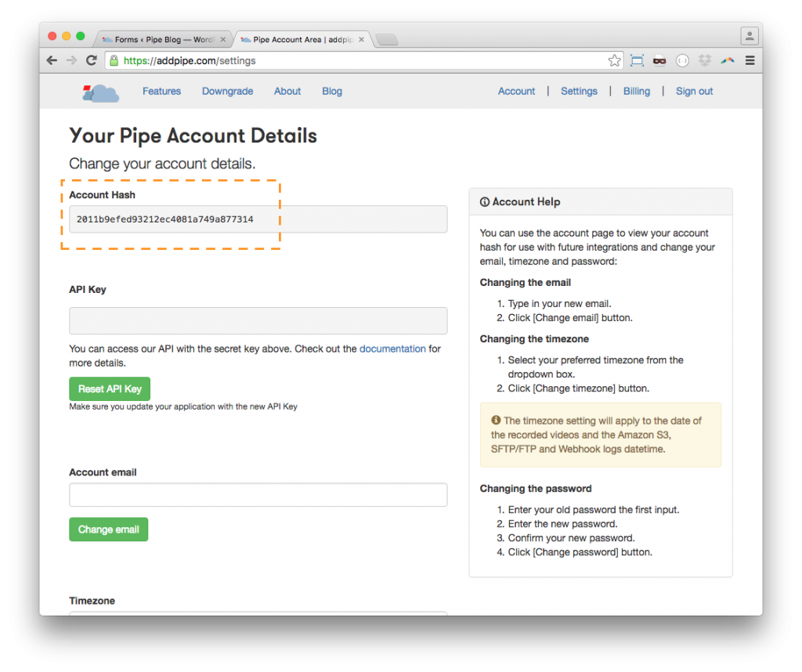This screenshot has height=672, width=802.
Task: Open the API documentation link
Action: (x=392, y=349)
